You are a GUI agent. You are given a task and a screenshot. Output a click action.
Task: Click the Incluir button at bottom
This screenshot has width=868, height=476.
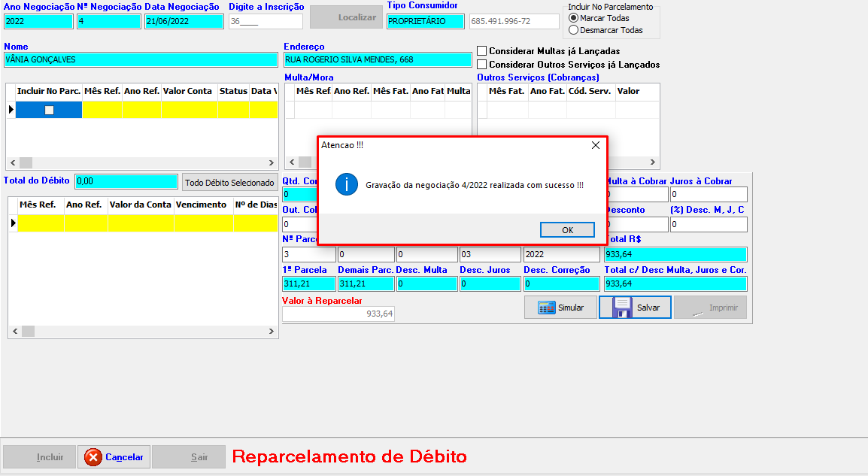pyautogui.click(x=38, y=457)
